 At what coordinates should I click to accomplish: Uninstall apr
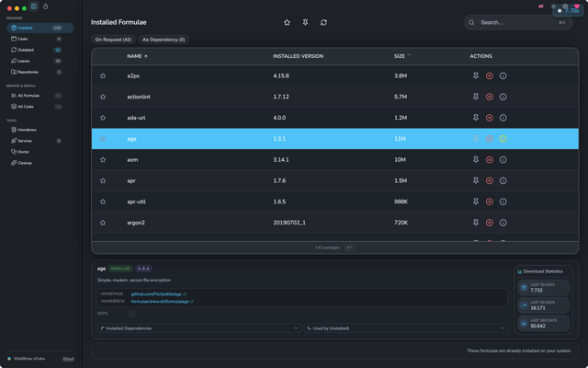490,181
